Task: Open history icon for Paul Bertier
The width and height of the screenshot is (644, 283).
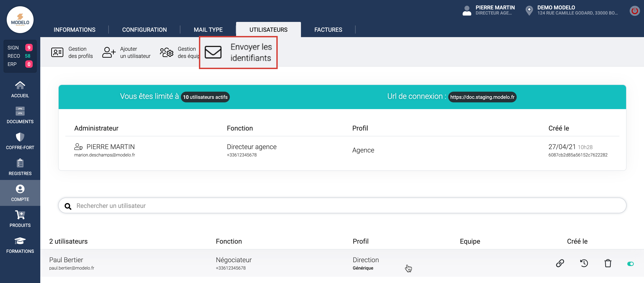Action: pyautogui.click(x=584, y=263)
